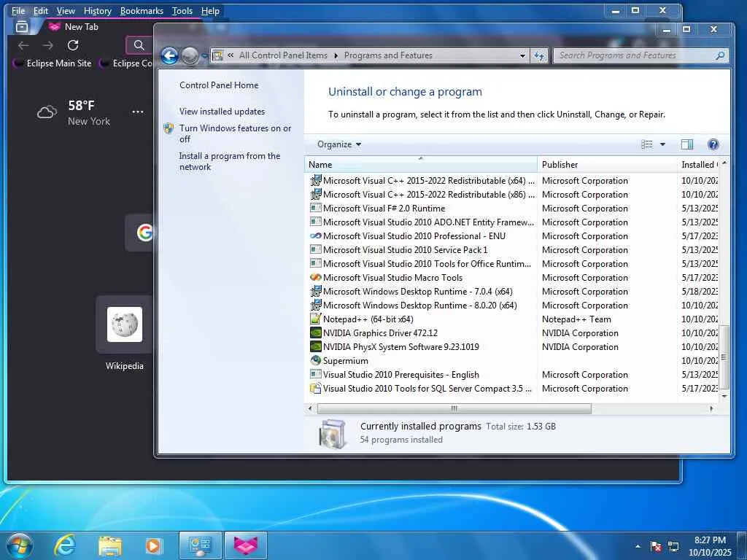Click the scroll-down arrow of program list

click(x=724, y=396)
